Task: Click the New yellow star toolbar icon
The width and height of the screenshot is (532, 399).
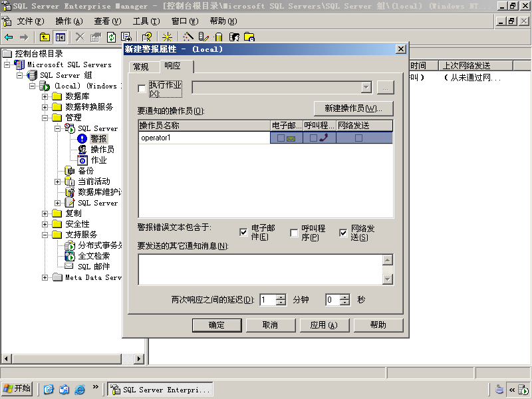Action: (x=167, y=37)
